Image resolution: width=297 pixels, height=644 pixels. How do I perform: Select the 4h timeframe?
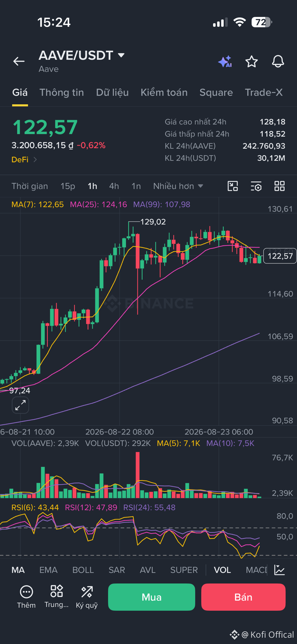click(114, 186)
